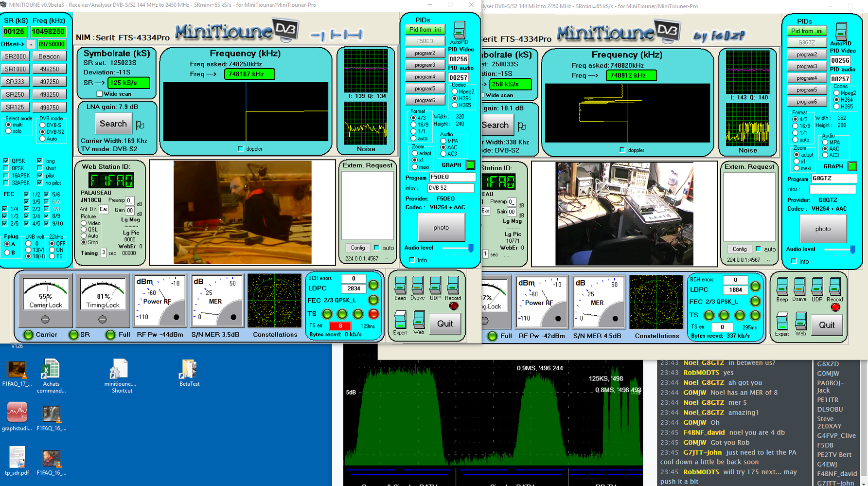Select Fplug B radio button
The width and height of the screenshot is (868, 486).
[7, 252]
